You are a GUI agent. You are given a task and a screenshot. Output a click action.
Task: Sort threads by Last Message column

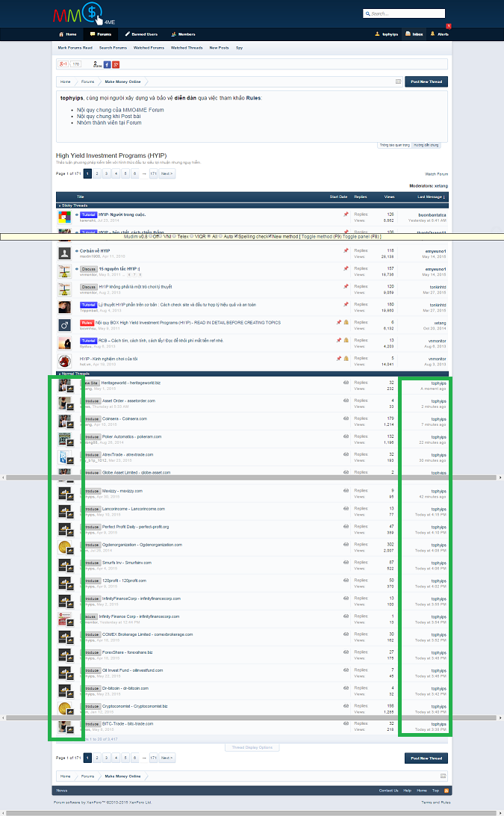click(431, 197)
